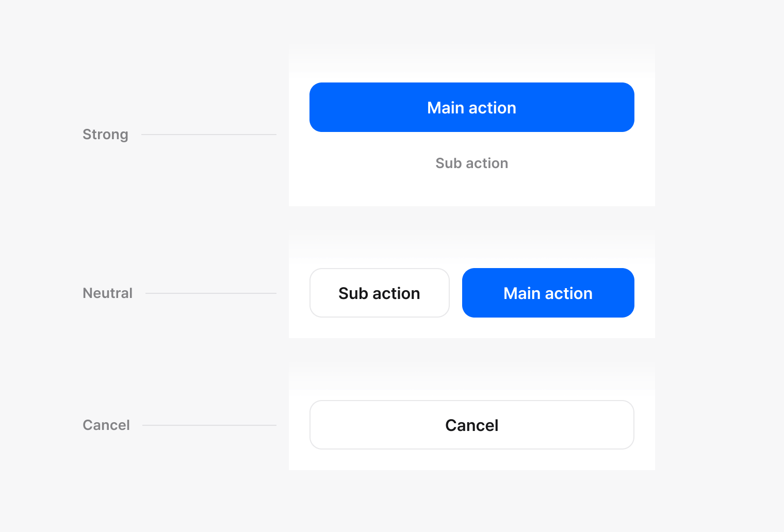Screen dimensions: 784x532
Task: Click the connector line beside the Cancel label
Action: [209, 425]
